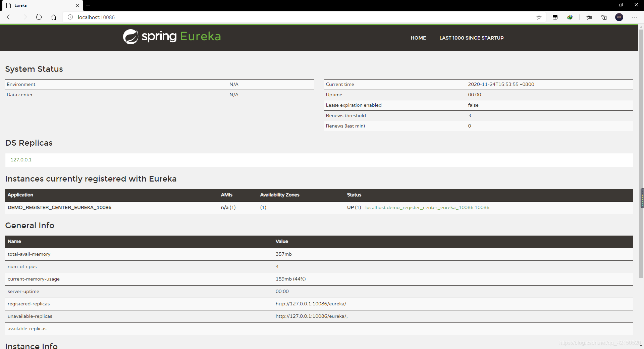Reload the Eureka page

[x=39, y=17]
